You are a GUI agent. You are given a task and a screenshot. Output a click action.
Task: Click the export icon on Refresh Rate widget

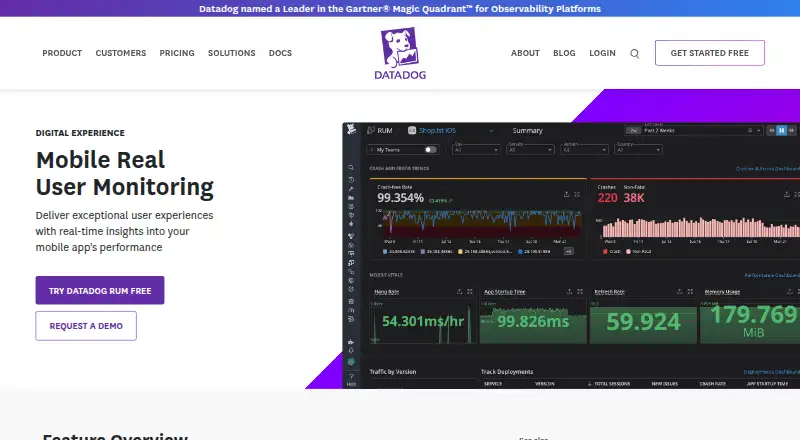(680, 291)
